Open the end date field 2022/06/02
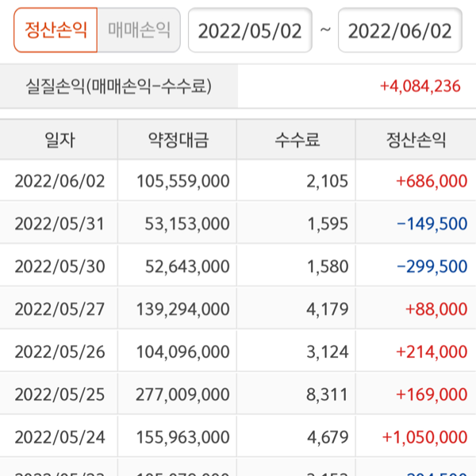476x476 pixels. pos(400,31)
